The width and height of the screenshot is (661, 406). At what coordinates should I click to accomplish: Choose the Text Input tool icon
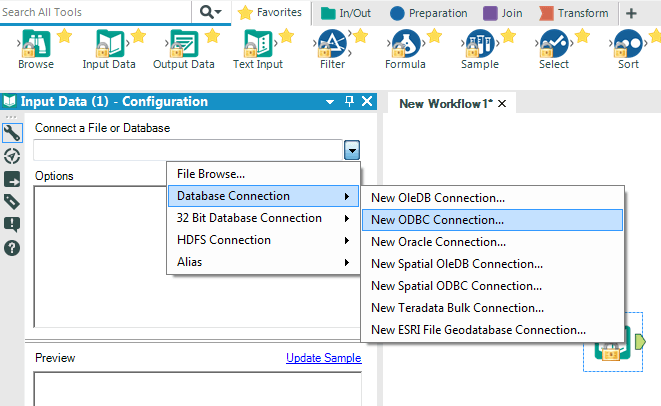(x=257, y=45)
